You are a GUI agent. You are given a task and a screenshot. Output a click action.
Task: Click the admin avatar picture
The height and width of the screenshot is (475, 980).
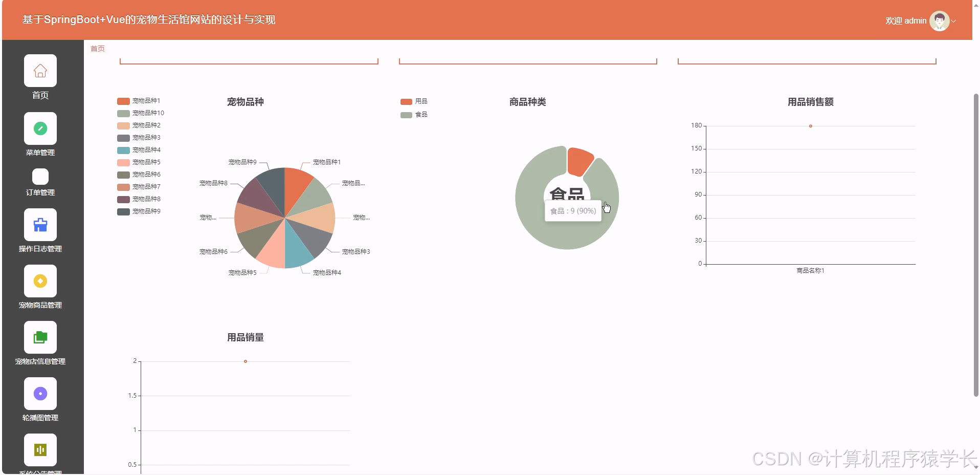point(939,21)
